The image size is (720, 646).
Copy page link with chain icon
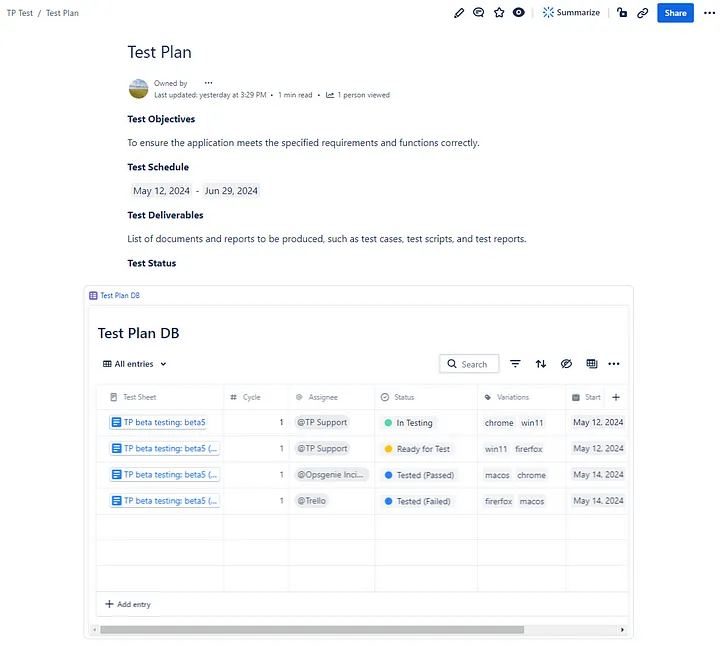pyautogui.click(x=642, y=13)
